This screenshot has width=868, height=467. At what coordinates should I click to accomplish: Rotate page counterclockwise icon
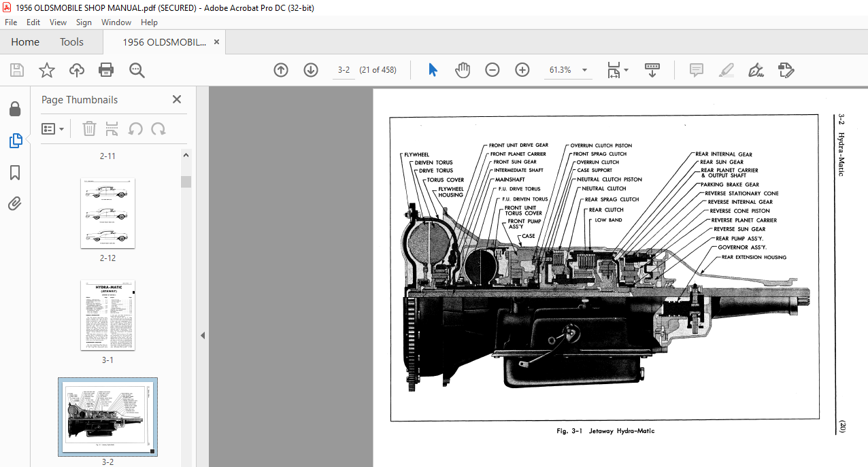pos(135,128)
